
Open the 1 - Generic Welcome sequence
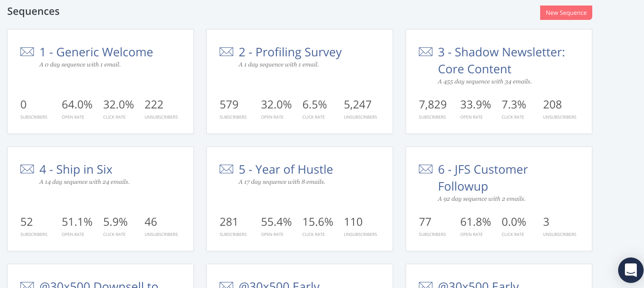[x=96, y=52]
